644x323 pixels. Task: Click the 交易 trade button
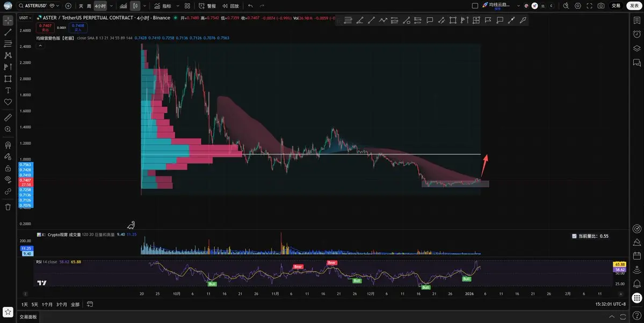pos(616,6)
